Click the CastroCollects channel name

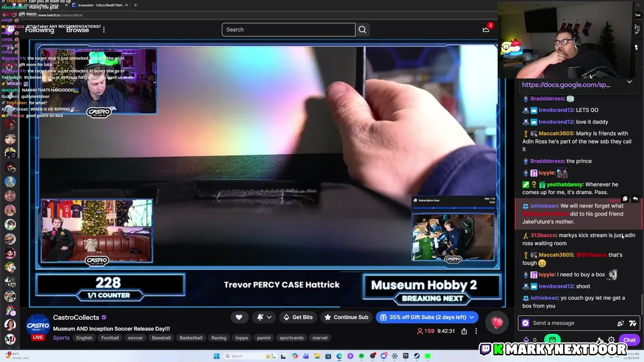[76, 317]
